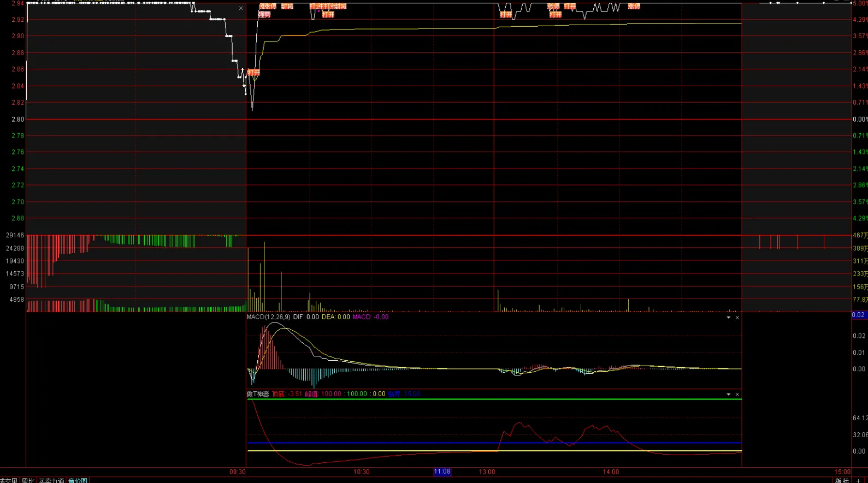Click the 涨停 marker beside the 封减 label
The image size is (868, 483).
pyautogui.click(x=270, y=6)
